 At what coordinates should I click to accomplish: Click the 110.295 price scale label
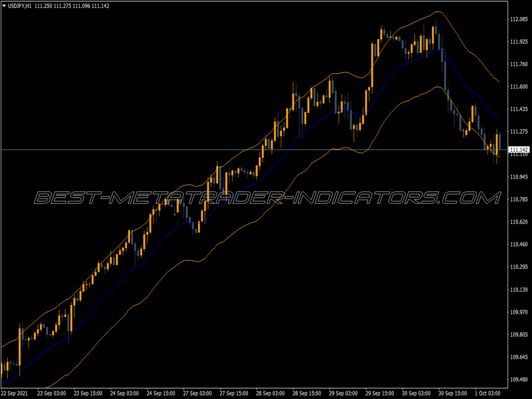click(519, 267)
